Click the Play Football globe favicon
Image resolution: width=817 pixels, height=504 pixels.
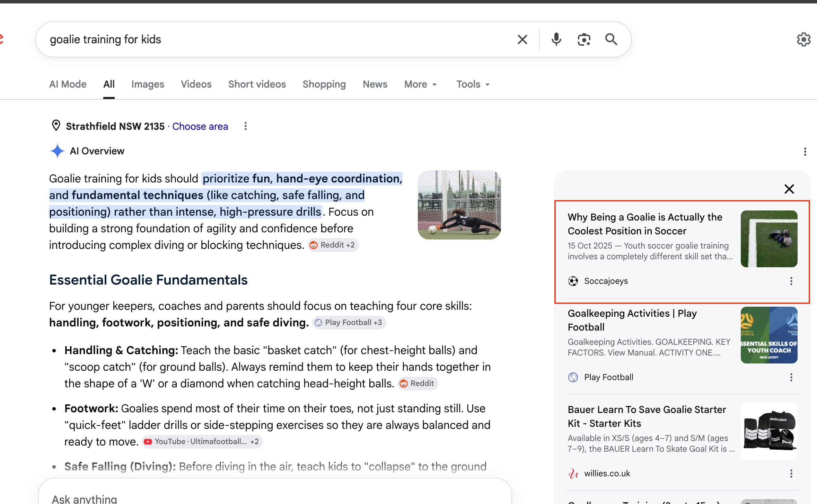pos(573,377)
